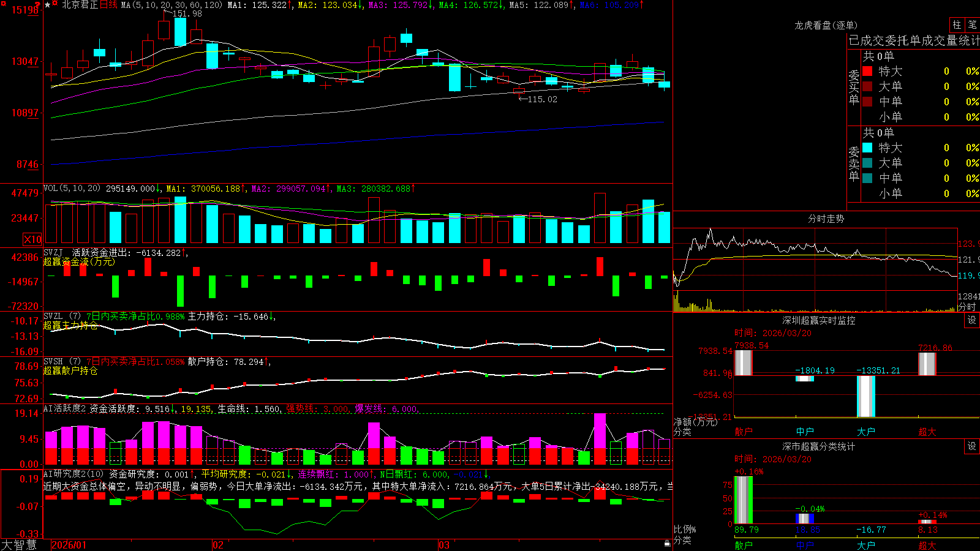Click the SVZJ indicator name
The height and width of the screenshot is (551, 980).
(53, 252)
